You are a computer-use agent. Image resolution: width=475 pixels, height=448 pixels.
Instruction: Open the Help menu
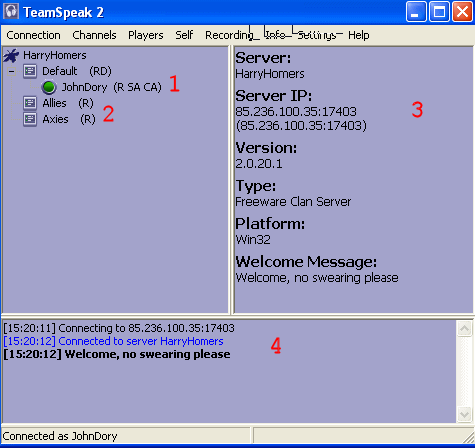tap(359, 35)
